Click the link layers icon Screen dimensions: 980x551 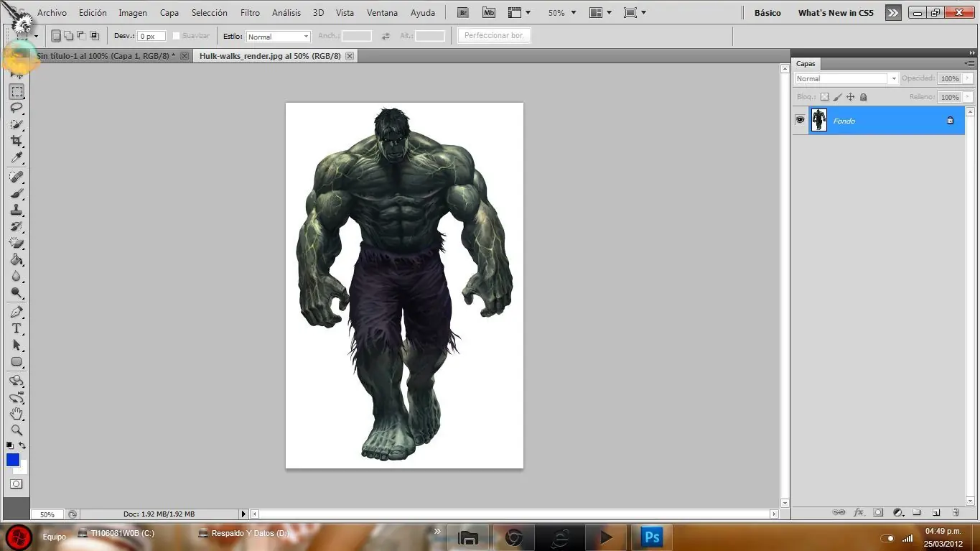point(839,512)
